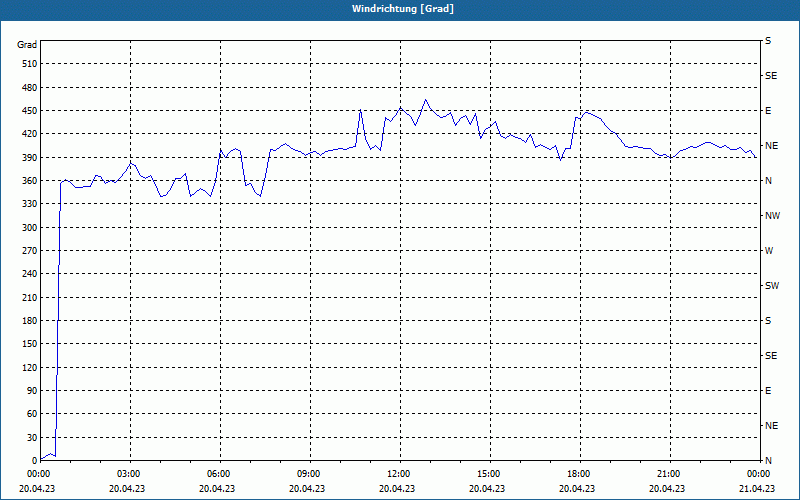Click the SW compass label
The image size is (800, 500).
coord(772,286)
